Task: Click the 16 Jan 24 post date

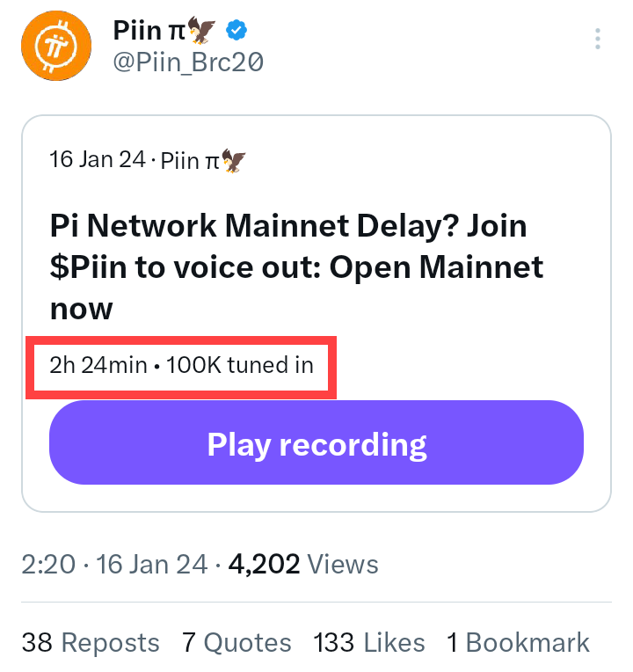Action: coord(152,564)
